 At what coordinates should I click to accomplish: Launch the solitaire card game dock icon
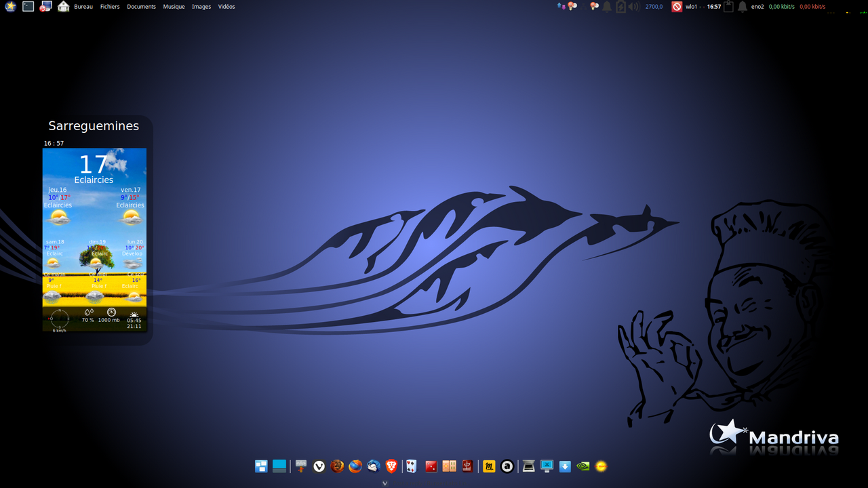point(412,466)
